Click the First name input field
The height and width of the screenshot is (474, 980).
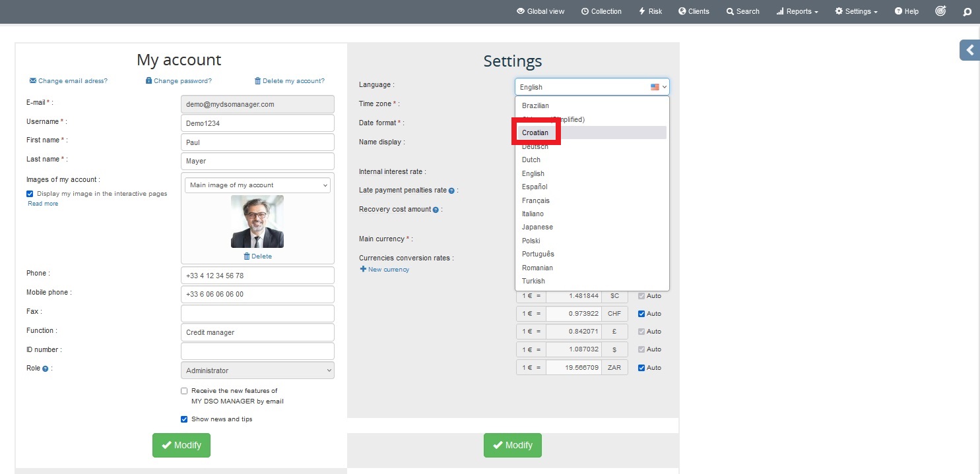click(257, 142)
